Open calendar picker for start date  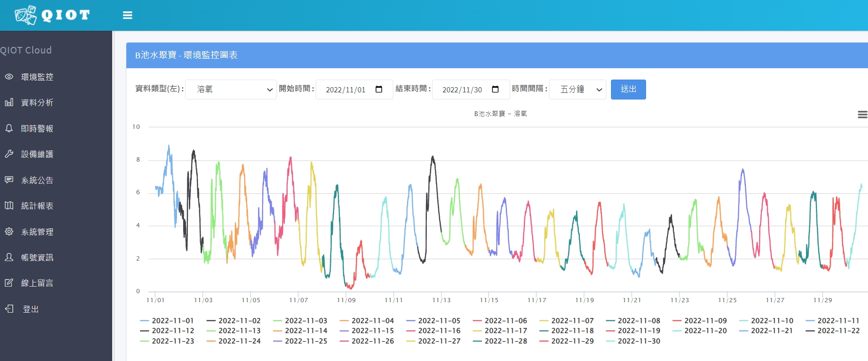click(379, 89)
